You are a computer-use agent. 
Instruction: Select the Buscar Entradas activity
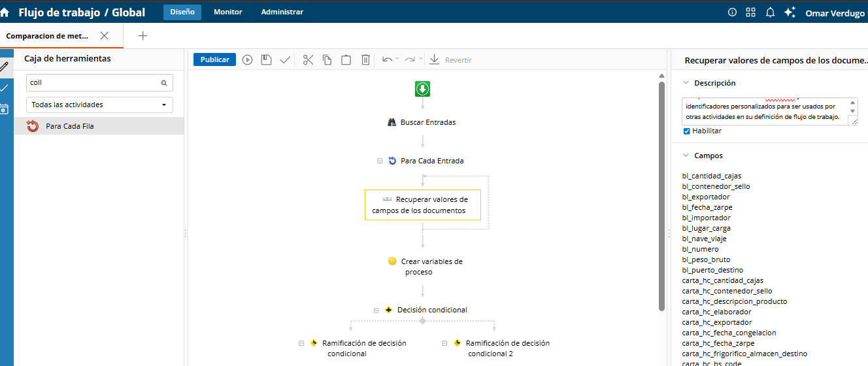click(422, 122)
